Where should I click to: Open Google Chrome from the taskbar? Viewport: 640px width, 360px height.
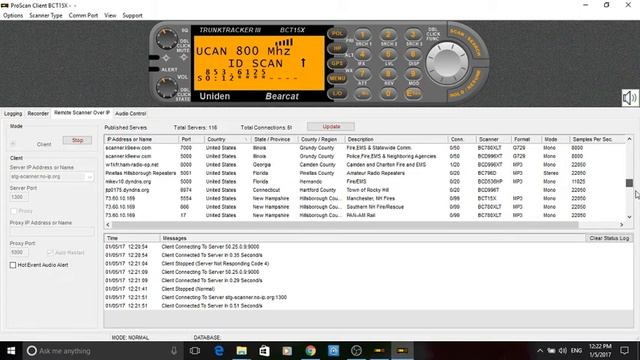(310, 351)
